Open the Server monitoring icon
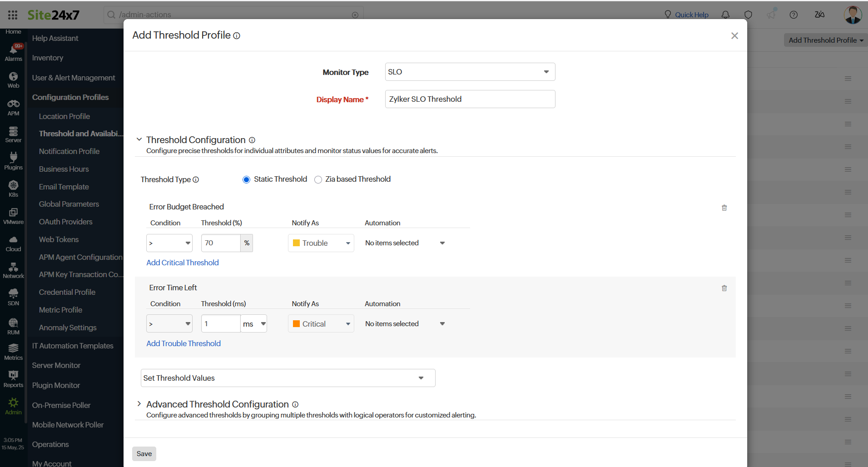This screenshot has height=467, width=868. pos(13,133)
